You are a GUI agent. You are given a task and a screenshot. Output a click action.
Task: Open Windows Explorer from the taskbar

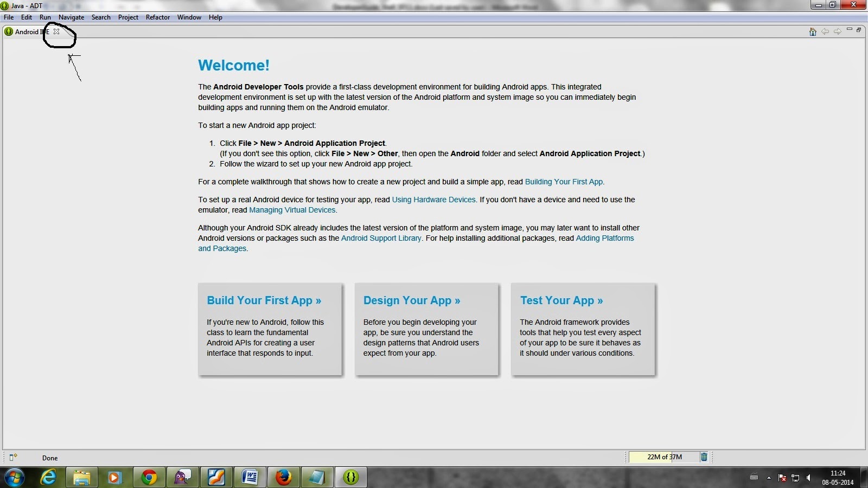point(82,478)
